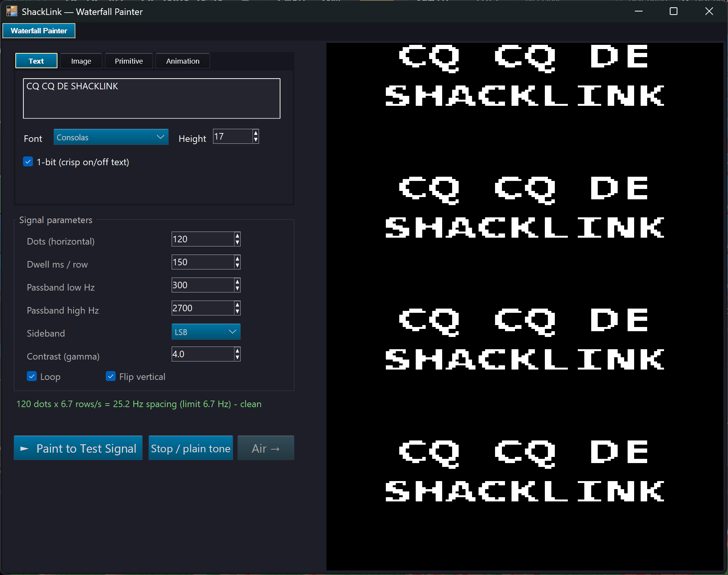Decrease Height with the down arrow
The width and height of the screenshot is (728, 575).
pos(256,140)
